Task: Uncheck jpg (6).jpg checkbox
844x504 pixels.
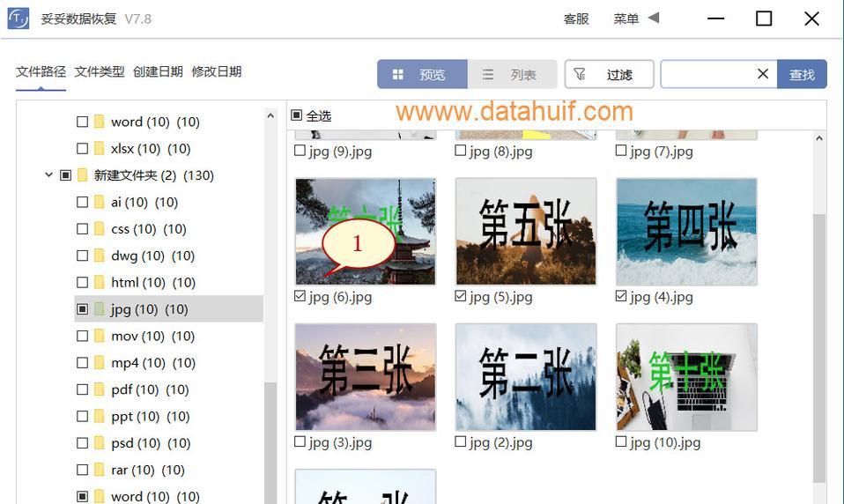Action: point(300,296)
